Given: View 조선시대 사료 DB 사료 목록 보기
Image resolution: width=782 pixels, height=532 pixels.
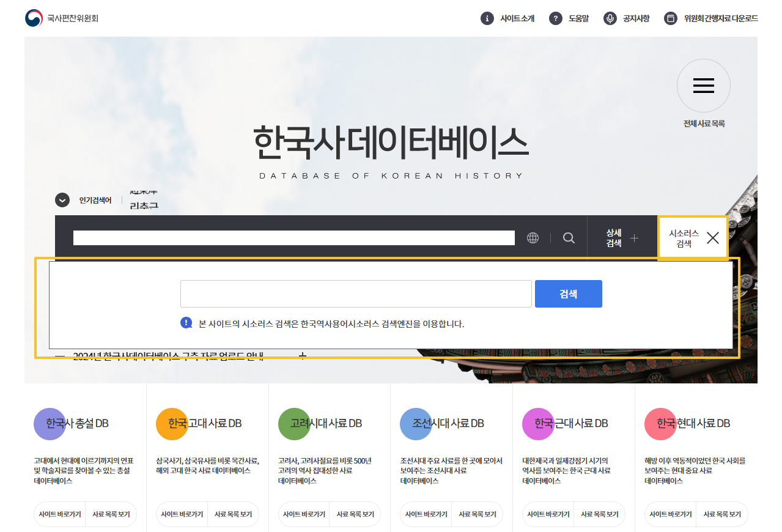Looking at the screenshot, I should pyautogui.click(x=477, y=514).
